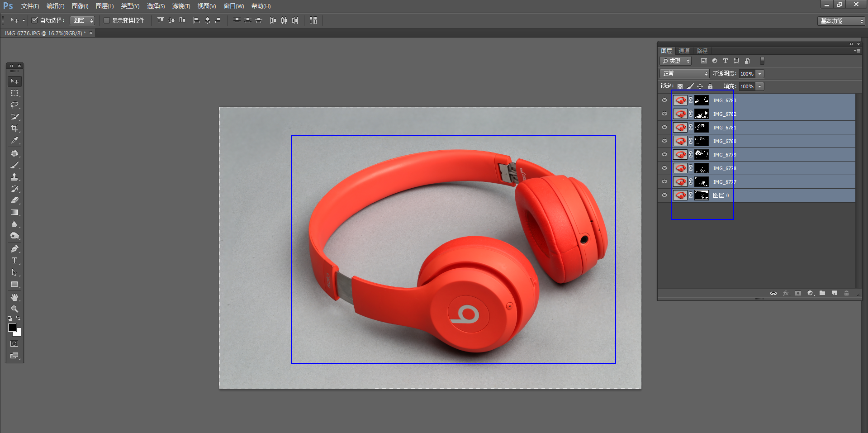Hide the IMG_6779 layer
This screenshot has width=868, height=433.
pos(664,155)
